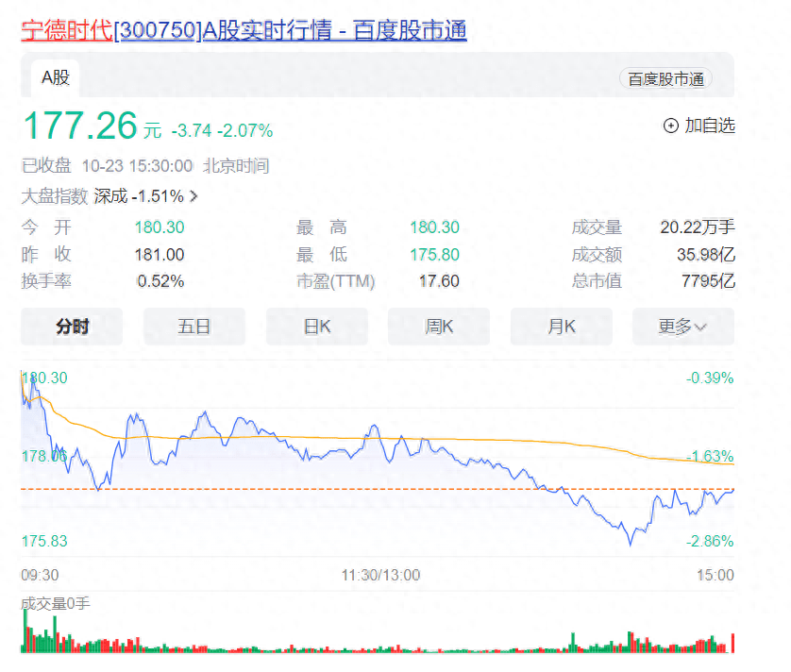Click the lowest dip on the price line

click(x=631, y=543)
